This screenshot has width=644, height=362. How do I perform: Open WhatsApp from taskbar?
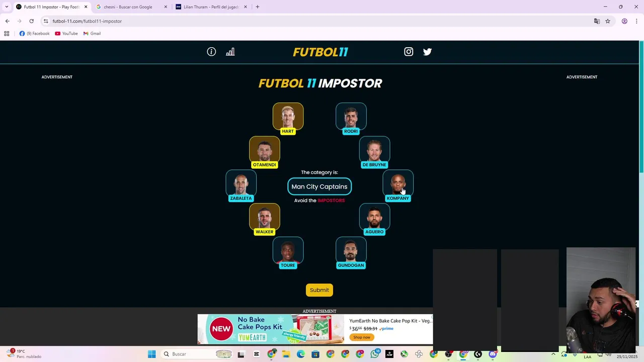pos(375,354)
